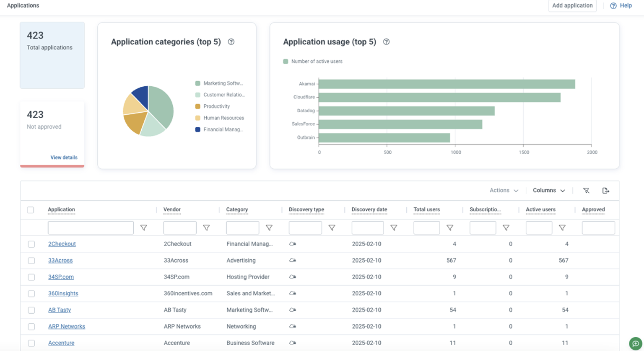Click discovery type cloud icon for Accenture

click(293, 343)
